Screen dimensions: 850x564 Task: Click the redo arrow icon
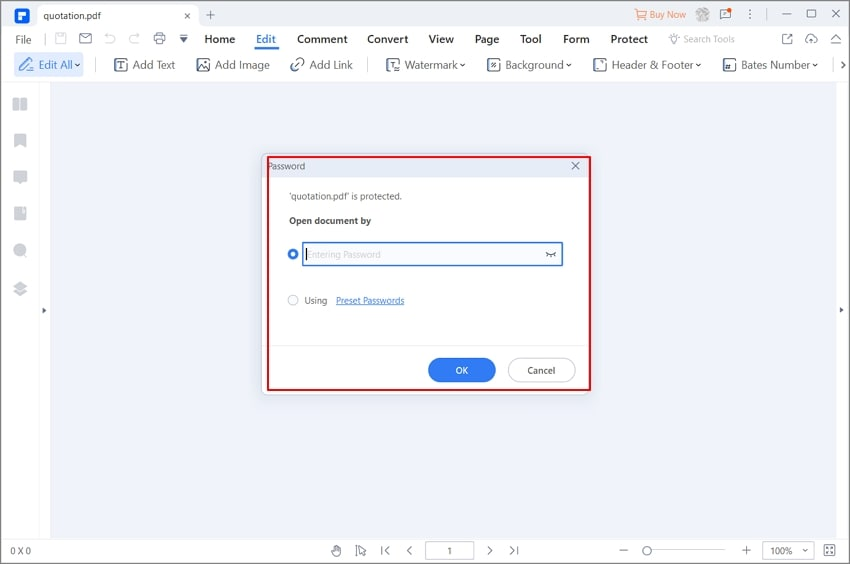click(134, 39)
